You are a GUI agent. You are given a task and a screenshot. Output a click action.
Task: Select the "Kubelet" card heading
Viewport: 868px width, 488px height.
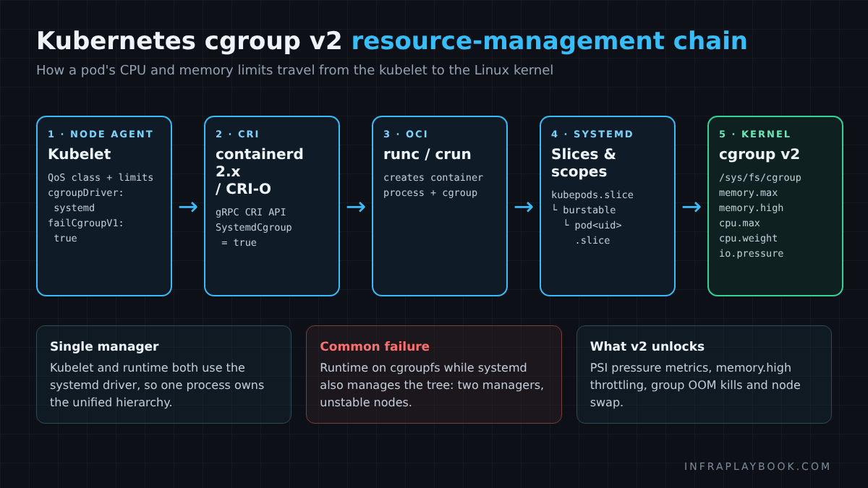click(x=80, y=154)
